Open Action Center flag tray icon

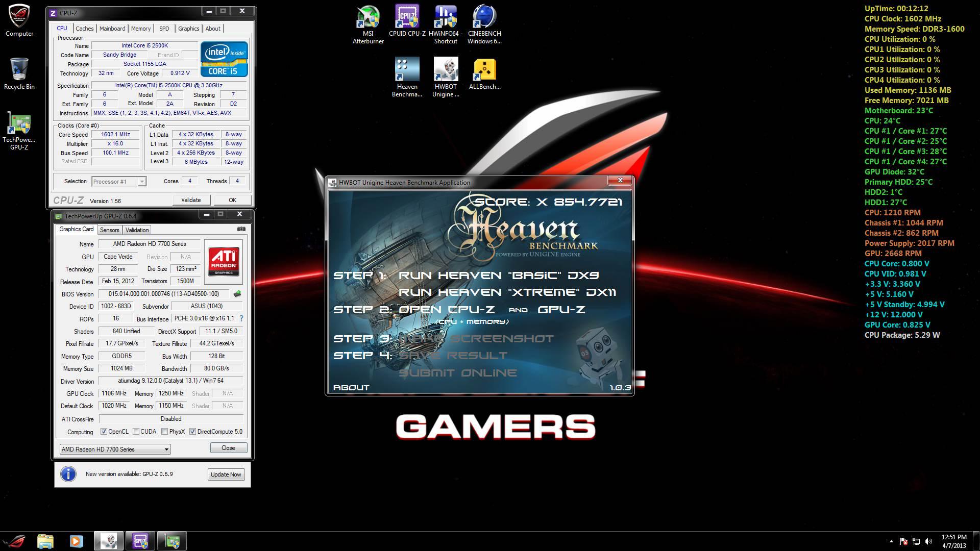click(x=904, y=541)
